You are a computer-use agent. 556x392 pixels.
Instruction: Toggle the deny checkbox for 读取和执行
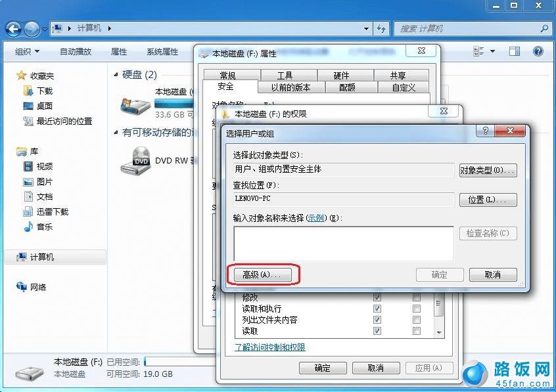click(x=417, y=309)
